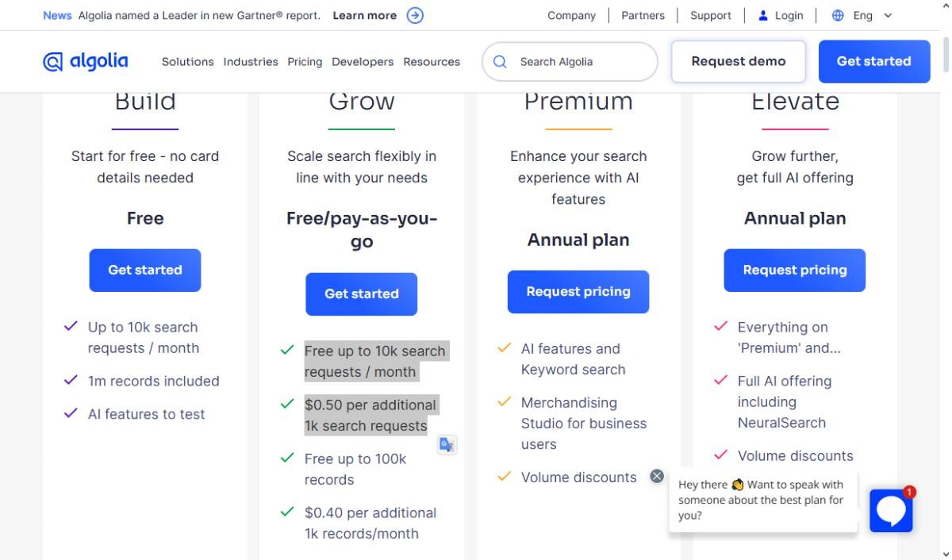952x560 pixels.
Task: Click the Login person icon
Action: coord(763,15)
